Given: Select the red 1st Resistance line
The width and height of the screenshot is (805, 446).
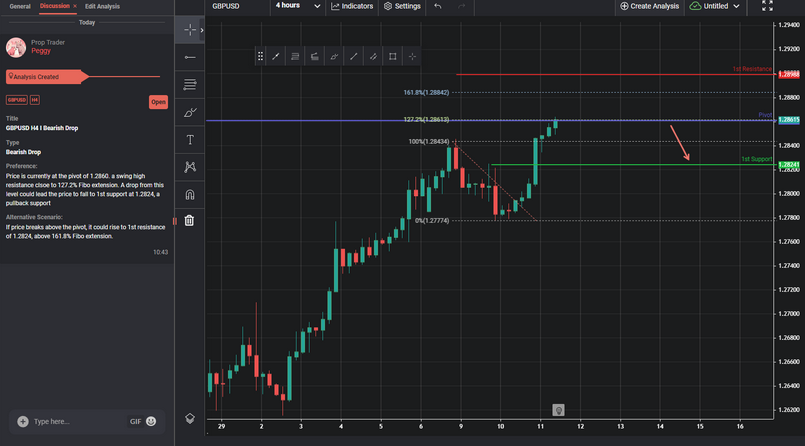Looking at the screenshot, I should click(615, 74).
